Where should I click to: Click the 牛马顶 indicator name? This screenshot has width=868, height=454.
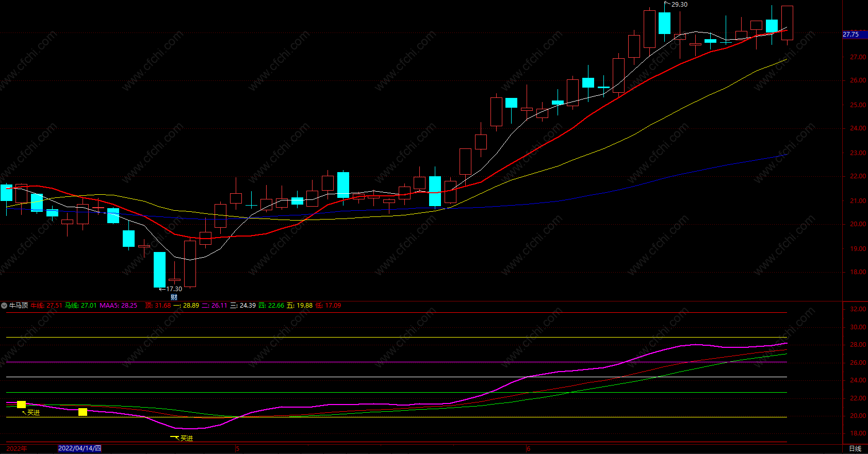(19, 306)
